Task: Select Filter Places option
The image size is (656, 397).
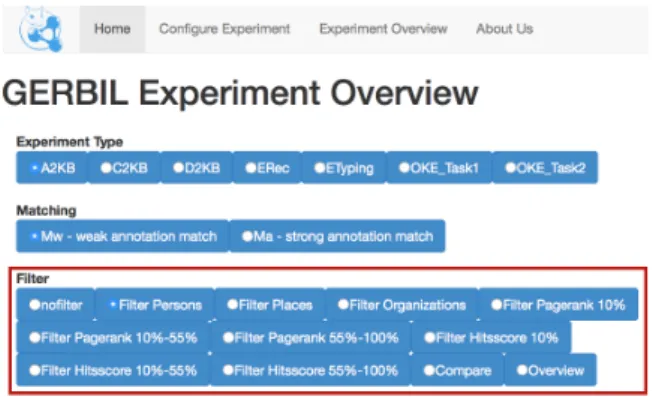Action: coord(270,305)
